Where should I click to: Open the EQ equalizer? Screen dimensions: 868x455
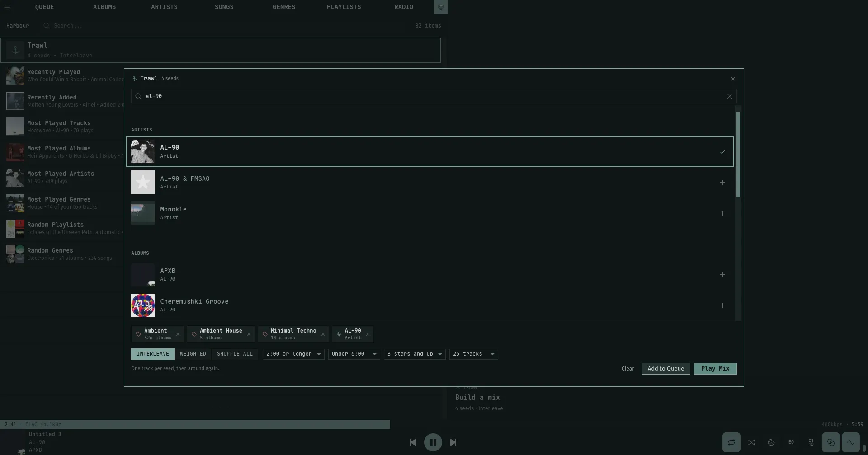(x=791, y=442)
